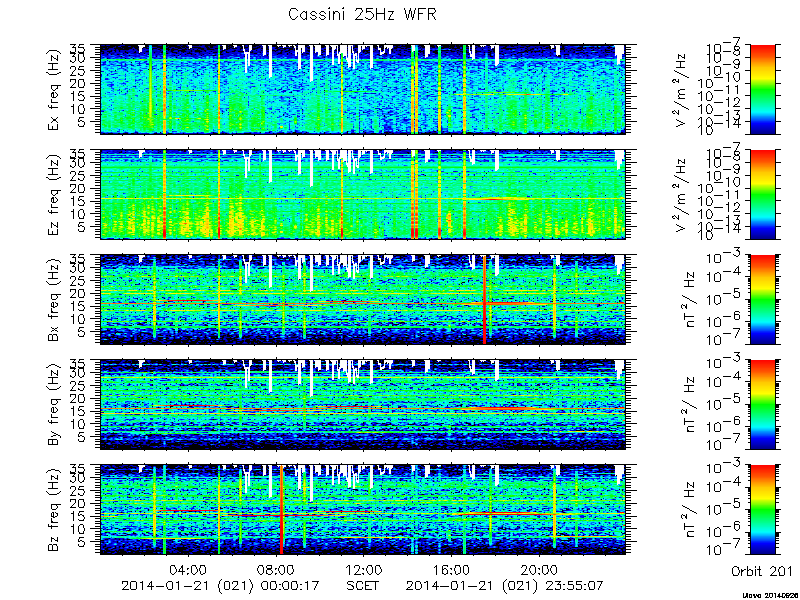The height and width of the screenshot is (600, 800).
Task: Click the "Bx freq (Hz)" axis label
Action: click(55, 300)
